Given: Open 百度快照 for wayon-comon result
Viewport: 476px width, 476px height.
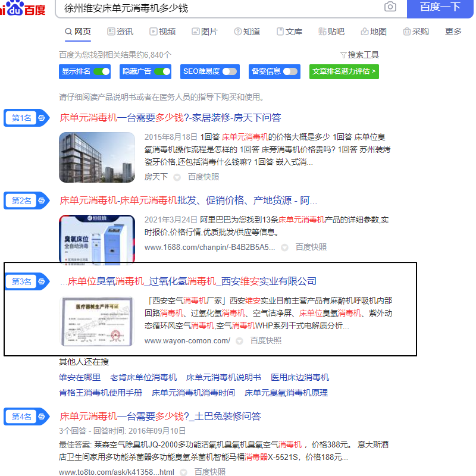Looking at the screenshot, I should (266, 341).
